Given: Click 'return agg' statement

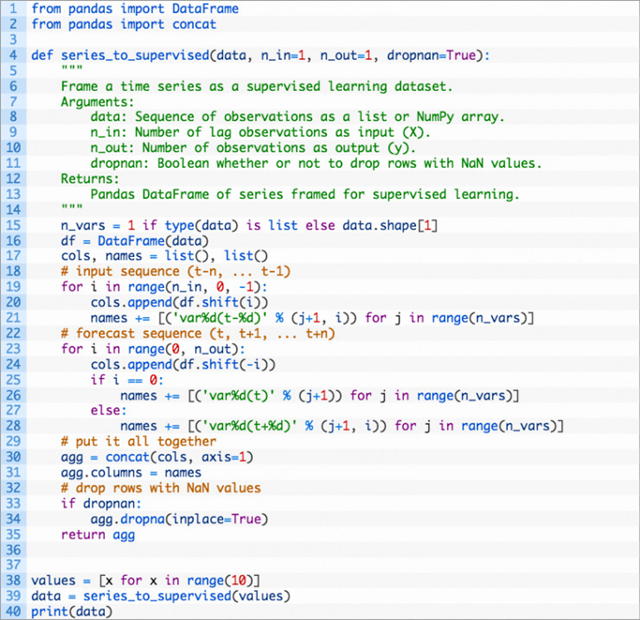Looking at the screenshot, I should click(98, 535).
